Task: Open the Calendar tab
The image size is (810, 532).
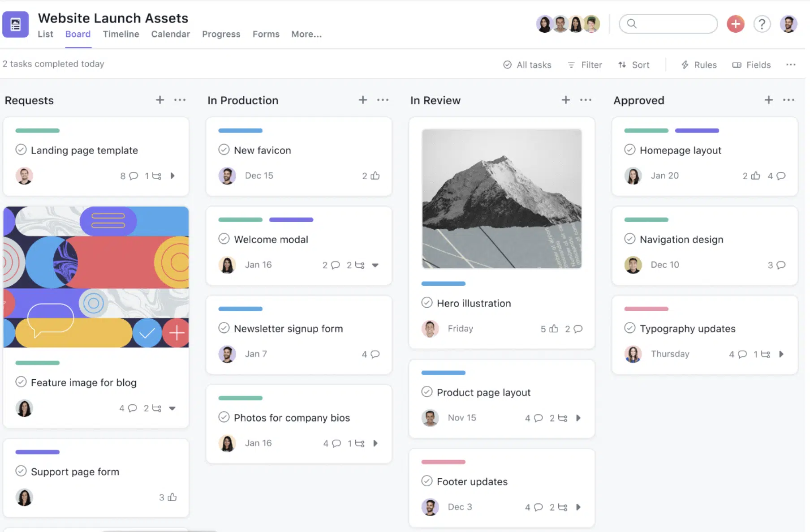Action: pos(170,34)
